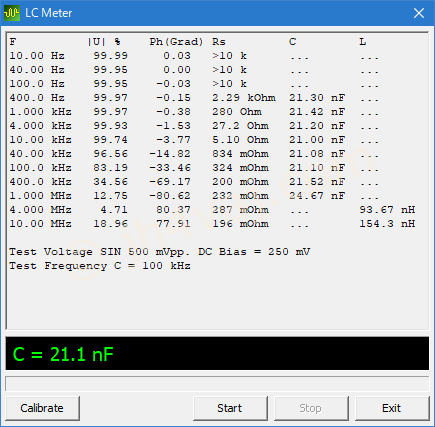Click the LC Meter app icon in title bar

(12, 13)
